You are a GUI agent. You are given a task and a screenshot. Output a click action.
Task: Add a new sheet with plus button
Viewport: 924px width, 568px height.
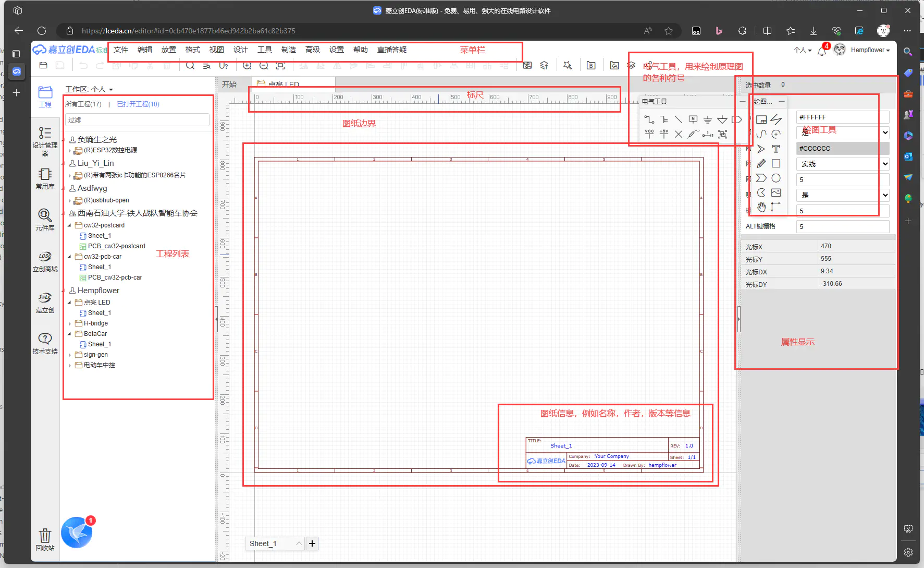point(312,543)
